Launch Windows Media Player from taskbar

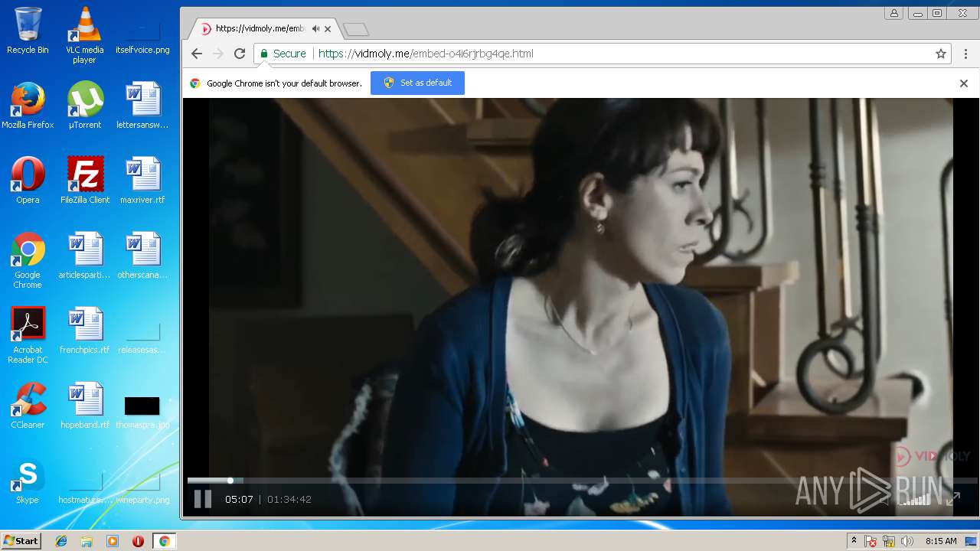click(x=113, y=541)
